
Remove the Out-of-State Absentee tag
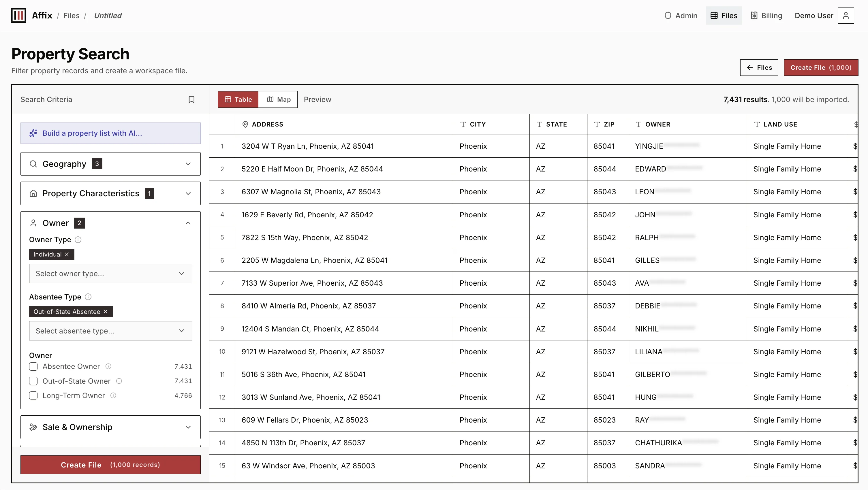106,312
